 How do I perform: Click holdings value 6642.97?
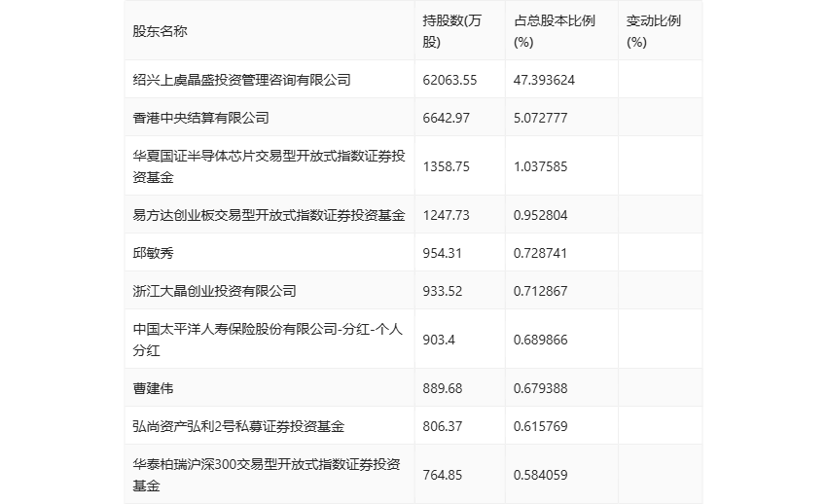447,118
